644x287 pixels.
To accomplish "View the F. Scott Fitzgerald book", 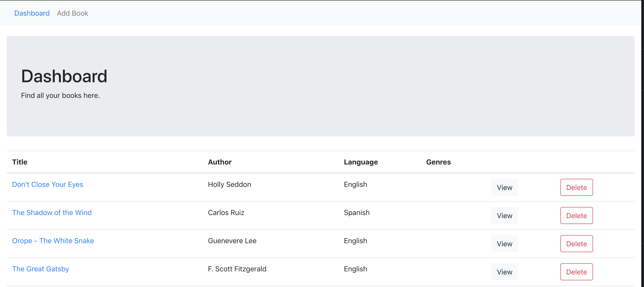I will tap(504, 272).
